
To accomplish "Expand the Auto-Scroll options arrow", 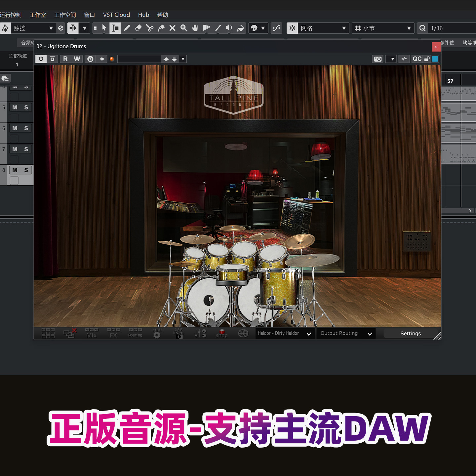I will coord(85,28).
